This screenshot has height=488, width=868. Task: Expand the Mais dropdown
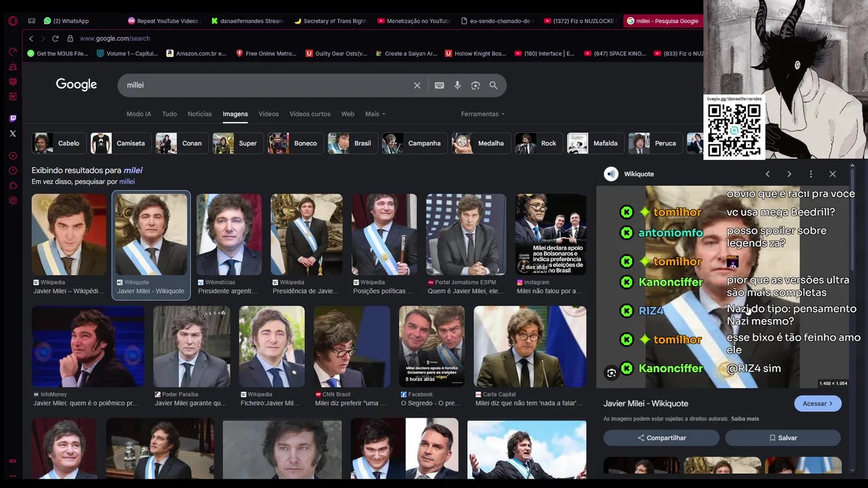click(375, 114)
